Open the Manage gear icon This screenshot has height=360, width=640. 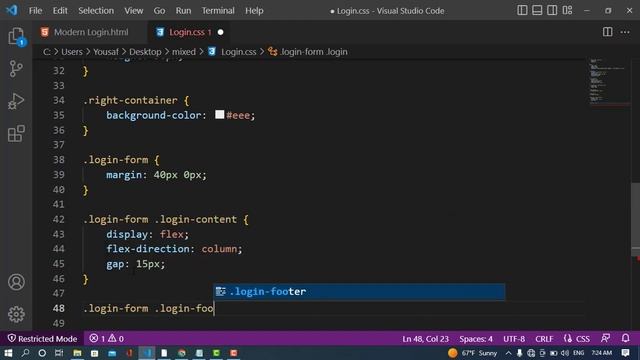(x=16, y=314)
